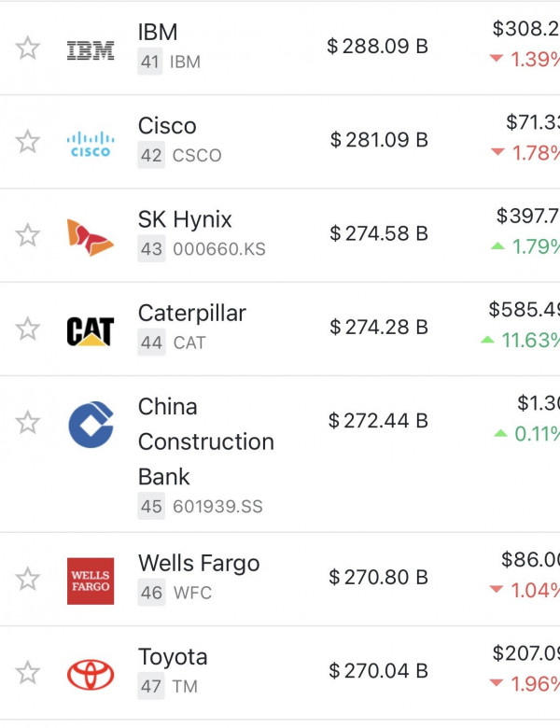The width and height of the screenshot is (560, 728).
Task: Open the SK Hynix name link
Action: (185, 220)
